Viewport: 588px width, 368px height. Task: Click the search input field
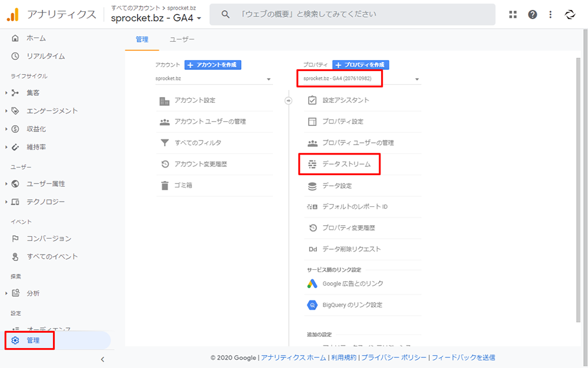point(352,14)
